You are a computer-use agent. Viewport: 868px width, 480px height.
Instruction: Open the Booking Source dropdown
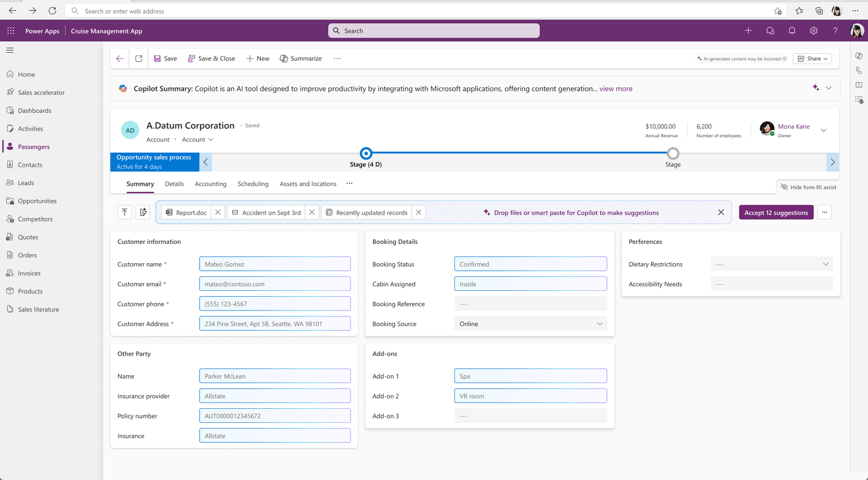[531, 324]
